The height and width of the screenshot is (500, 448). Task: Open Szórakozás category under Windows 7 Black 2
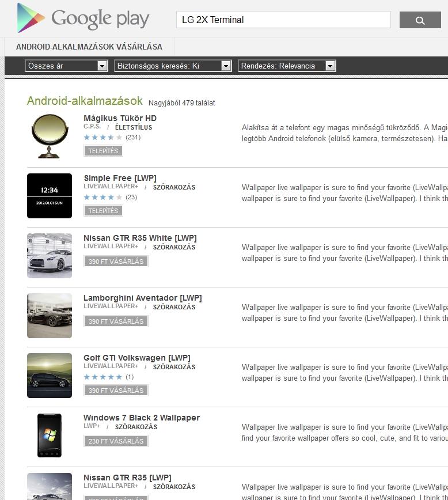point(136,427)
